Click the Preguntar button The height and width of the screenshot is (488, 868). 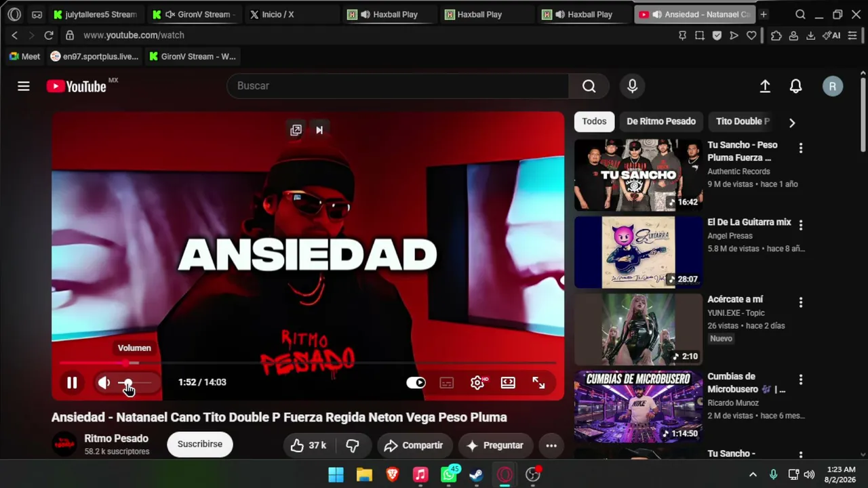(496, 445)
